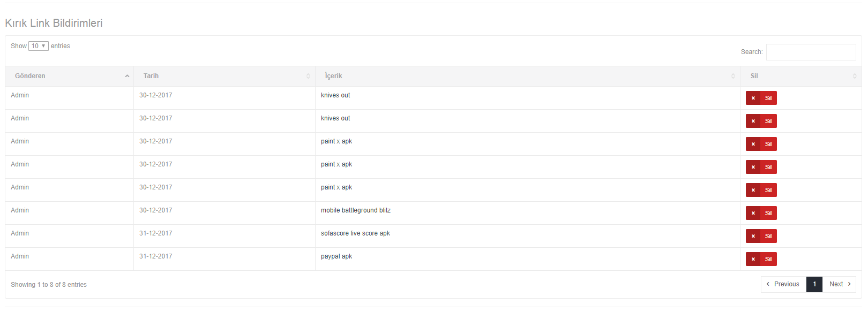Click the Previous chevron arrow icon

coord(768,284)
